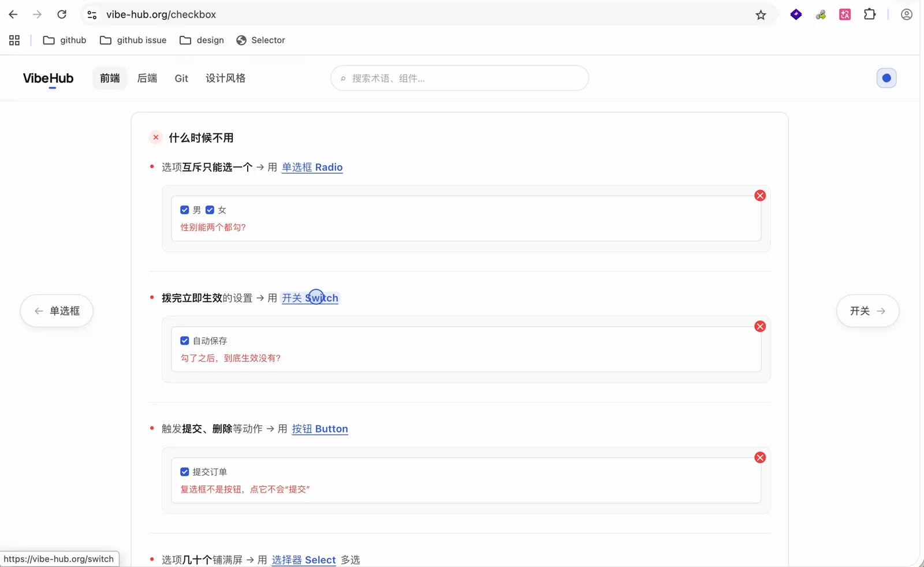Open the purple diamond extension
Viewport: 924px width, 567px height.
tap(796, 14)
